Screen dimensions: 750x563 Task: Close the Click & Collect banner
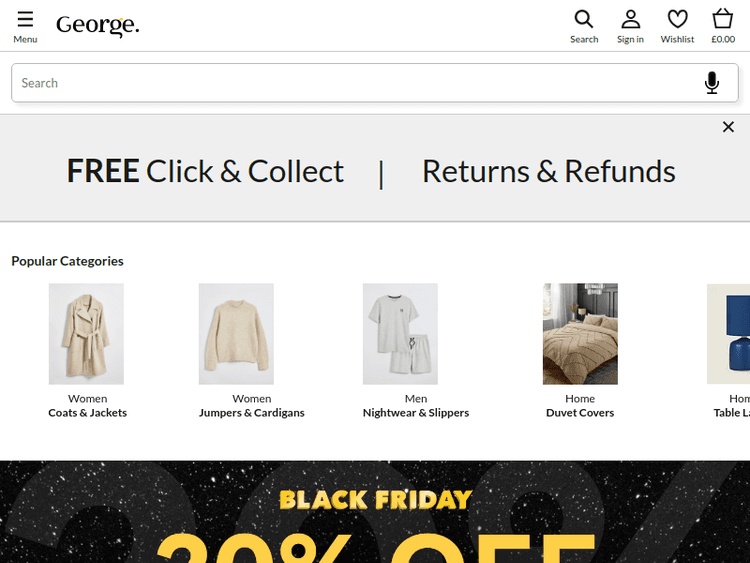point(728,127)
